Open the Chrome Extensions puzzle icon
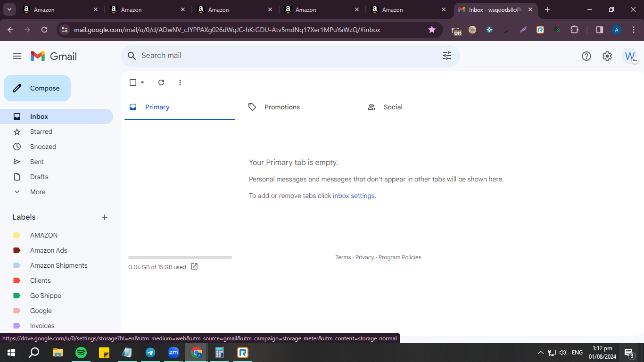The width and height of the screenshot is (644, 362). [x=574, y=30]
